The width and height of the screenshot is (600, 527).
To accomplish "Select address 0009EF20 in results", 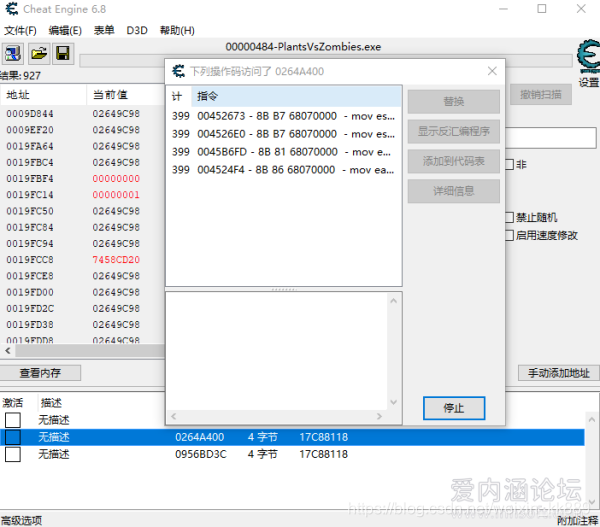I will pos(30,130).
